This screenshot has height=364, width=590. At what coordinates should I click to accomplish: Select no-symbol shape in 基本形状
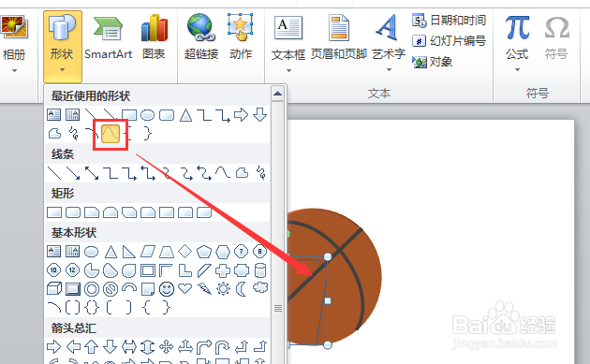pos(111,289)
